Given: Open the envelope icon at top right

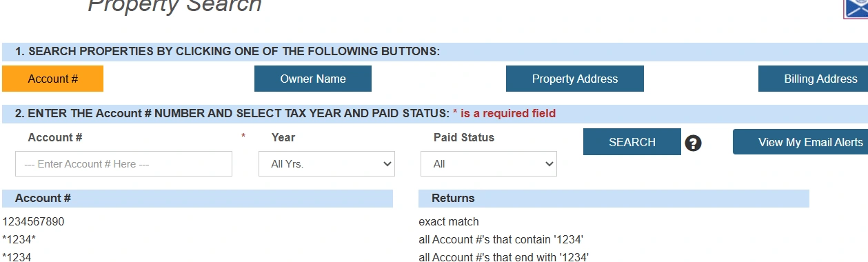Looking at the screenshot, I should point(856,8).
